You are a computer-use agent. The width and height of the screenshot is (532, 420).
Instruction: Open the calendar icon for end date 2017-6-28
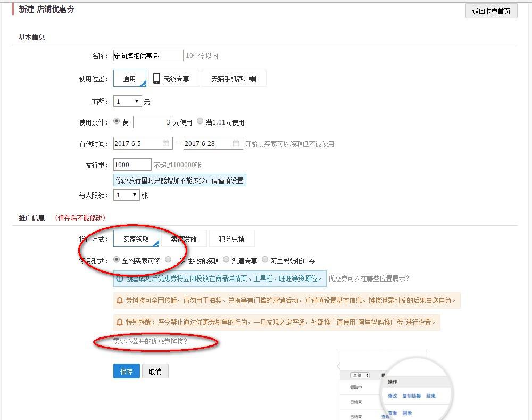(236, 143)
